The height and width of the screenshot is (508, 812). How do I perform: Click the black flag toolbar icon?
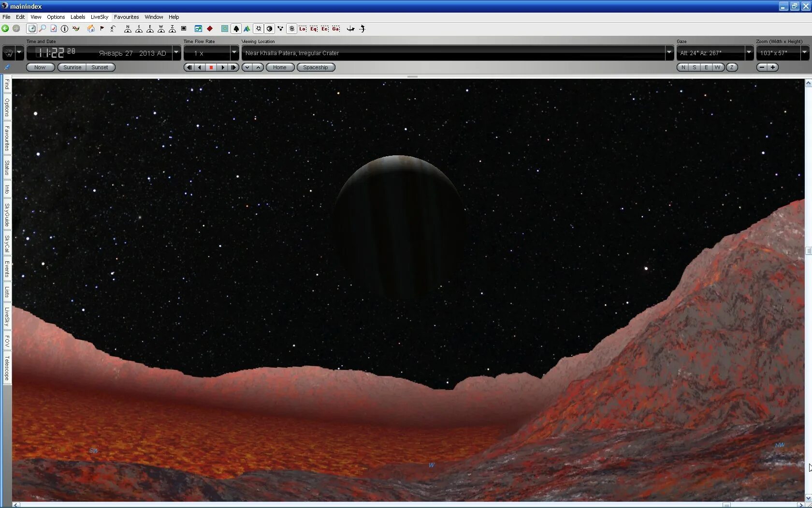(102, 29)
